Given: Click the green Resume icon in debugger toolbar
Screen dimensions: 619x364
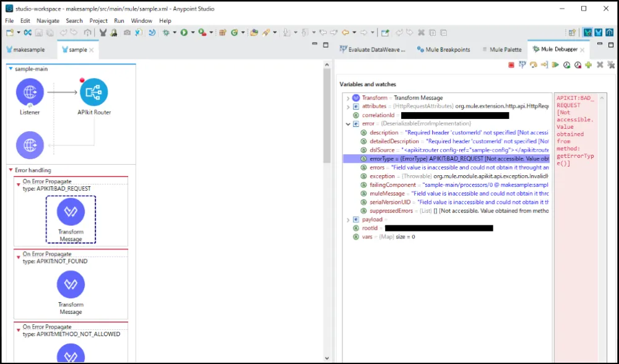Looking at the screenshot, I should (x=555, y=65).
